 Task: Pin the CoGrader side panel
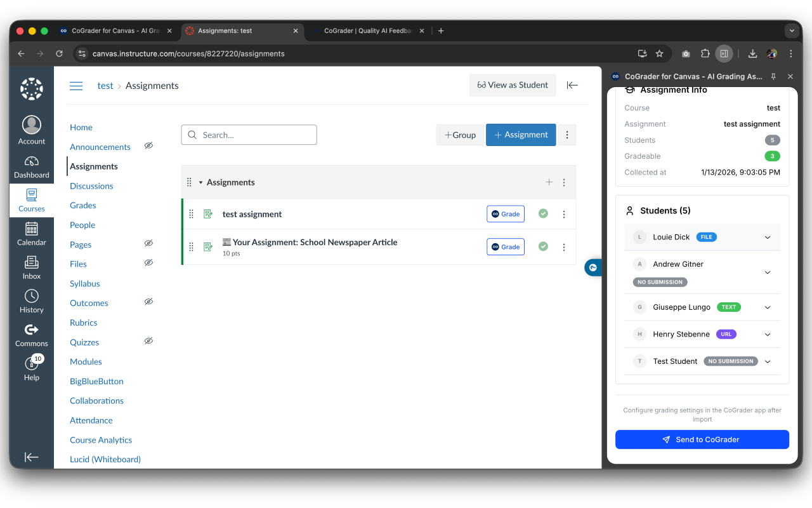coord(773,76)
